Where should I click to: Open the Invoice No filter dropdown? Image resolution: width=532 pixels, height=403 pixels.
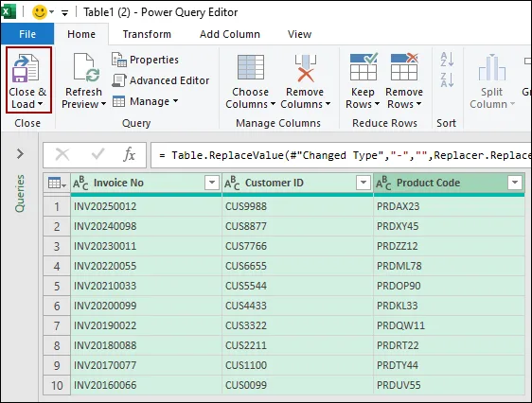(212, 183)
